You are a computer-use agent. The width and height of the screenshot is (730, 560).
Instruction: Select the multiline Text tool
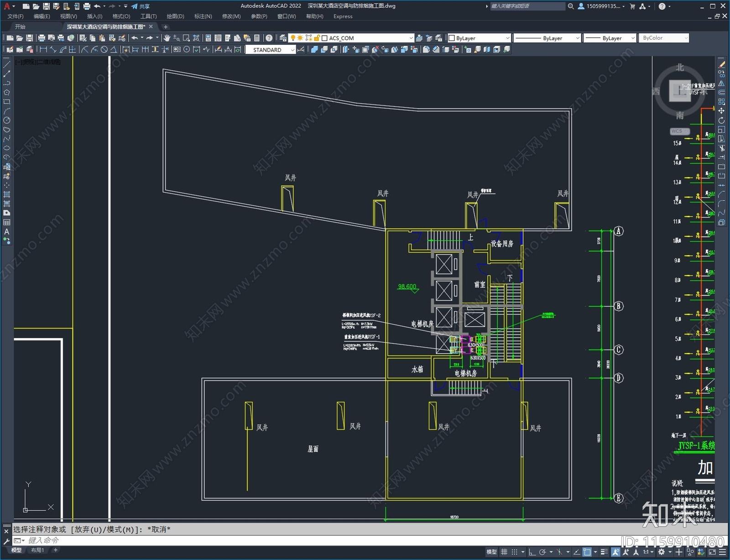6,231
